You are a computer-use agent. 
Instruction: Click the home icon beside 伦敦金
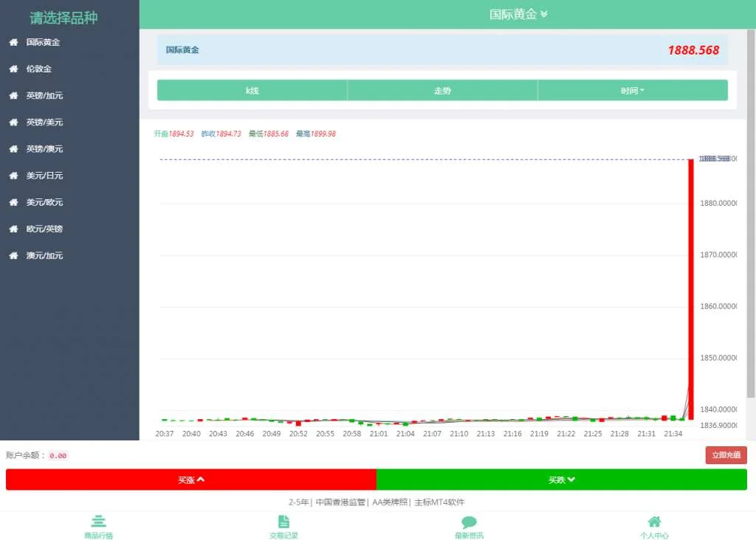(x=13, y=69)
